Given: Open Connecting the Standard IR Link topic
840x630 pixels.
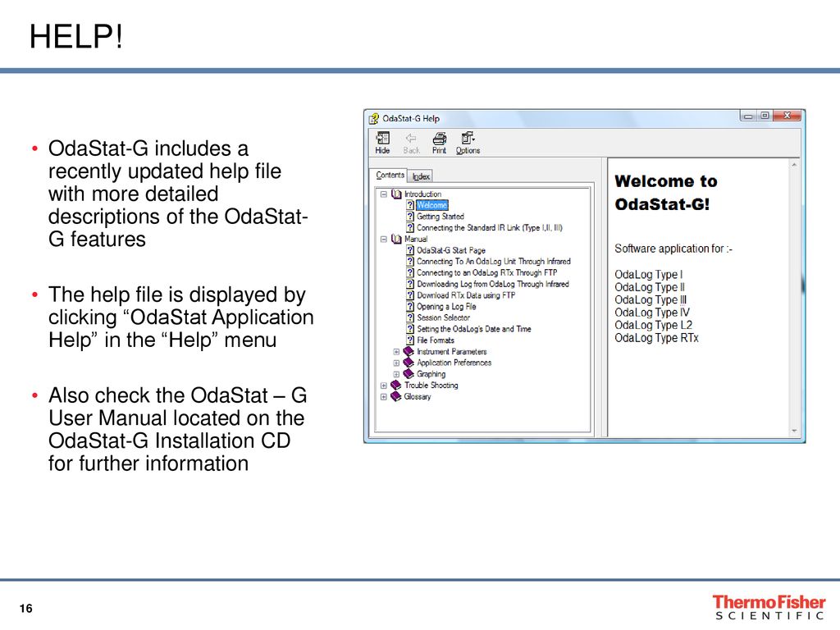Looking at the screenshot, I should pyautogui.click(x=490, y=228).
